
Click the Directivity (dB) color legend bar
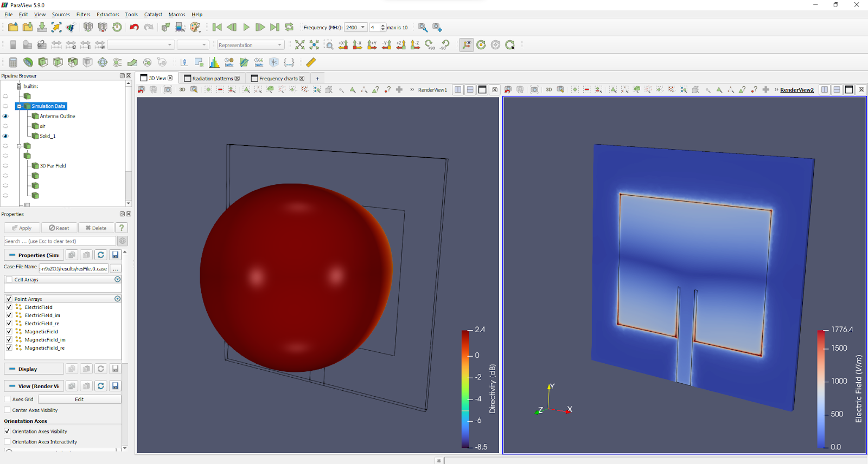click(x=465, y=388)
